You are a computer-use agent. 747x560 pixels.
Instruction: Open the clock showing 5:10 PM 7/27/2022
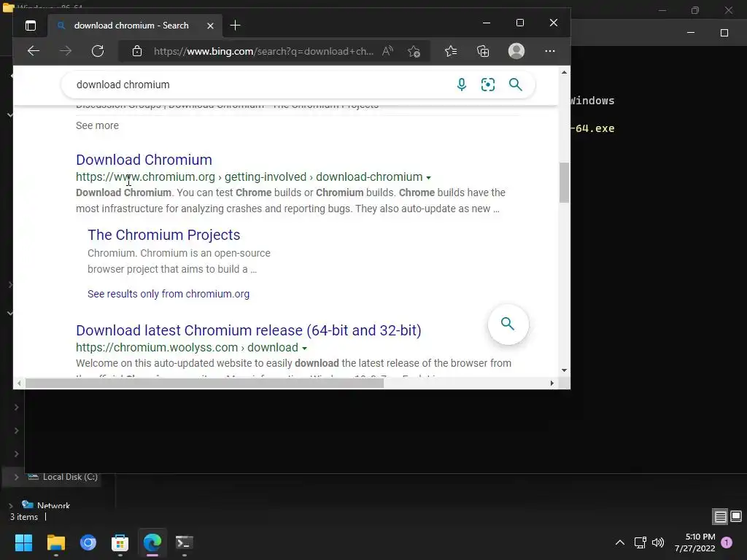click(694, 542)
